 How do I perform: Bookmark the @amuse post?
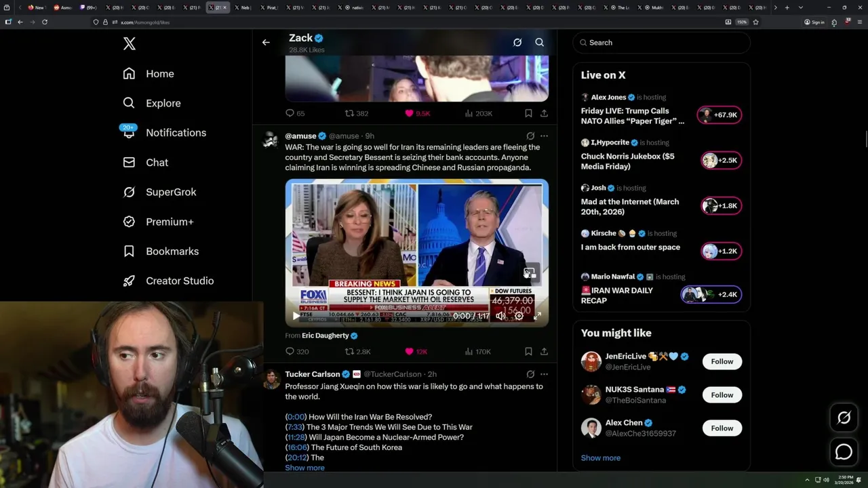[528, 352]
